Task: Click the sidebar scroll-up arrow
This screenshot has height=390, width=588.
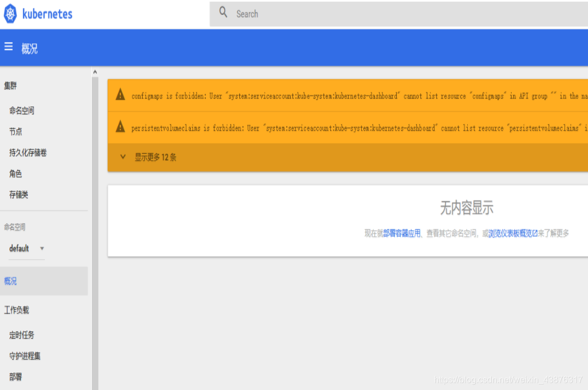Action: coord(95,71)
